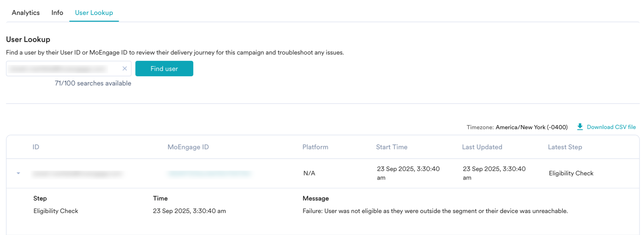Click the Eligibility Check value in Latest Step

(571, 173)
